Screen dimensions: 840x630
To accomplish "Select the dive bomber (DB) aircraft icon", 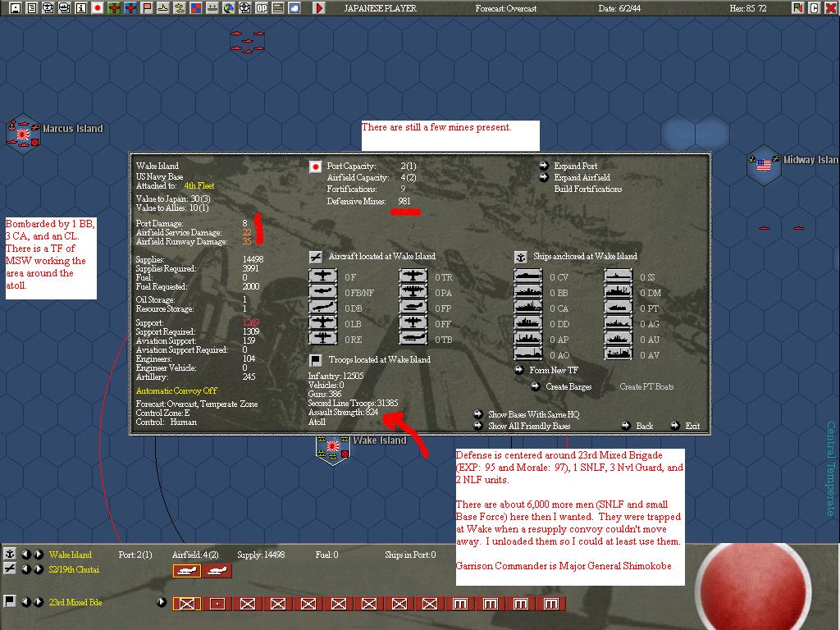I will point(323,308).
